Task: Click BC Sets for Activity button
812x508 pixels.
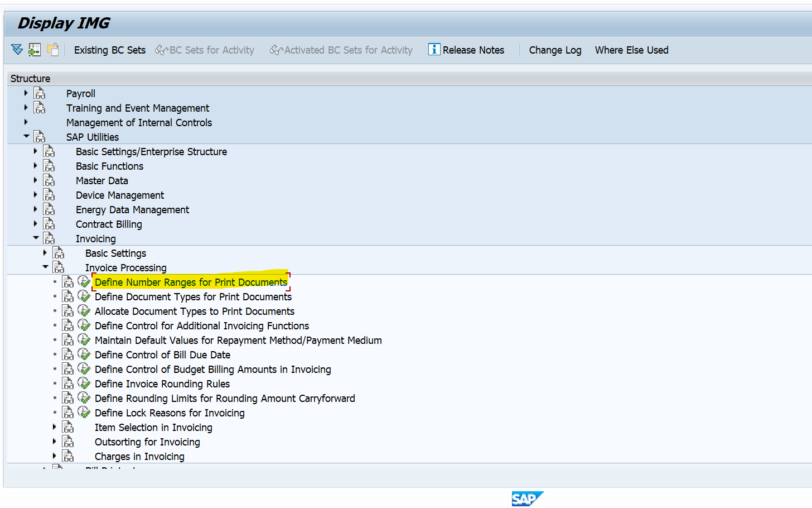Action: pyautogui.click(x=205, y=50)
